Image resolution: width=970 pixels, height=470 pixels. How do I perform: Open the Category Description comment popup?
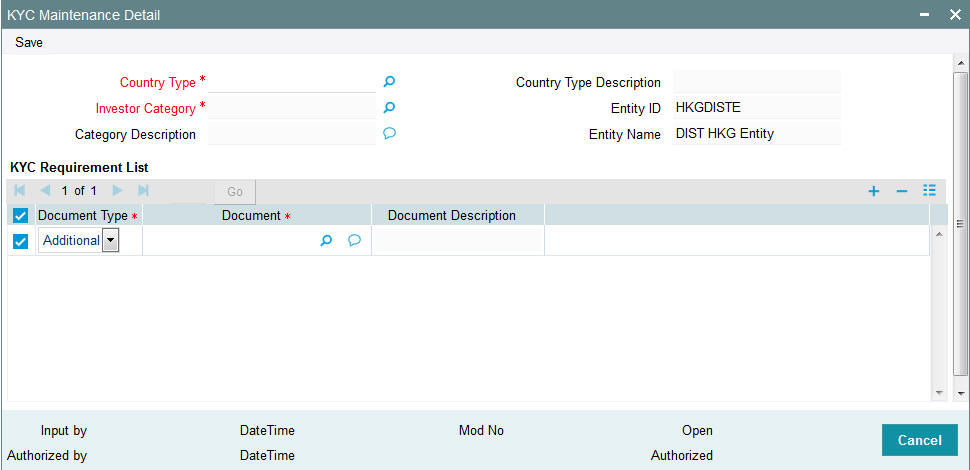pyautogui.click(x=389, y=133)
